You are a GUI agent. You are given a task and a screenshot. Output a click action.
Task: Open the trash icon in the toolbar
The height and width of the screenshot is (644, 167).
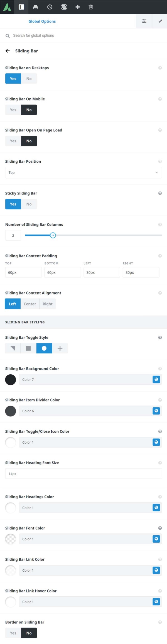[x=91, y=7]
